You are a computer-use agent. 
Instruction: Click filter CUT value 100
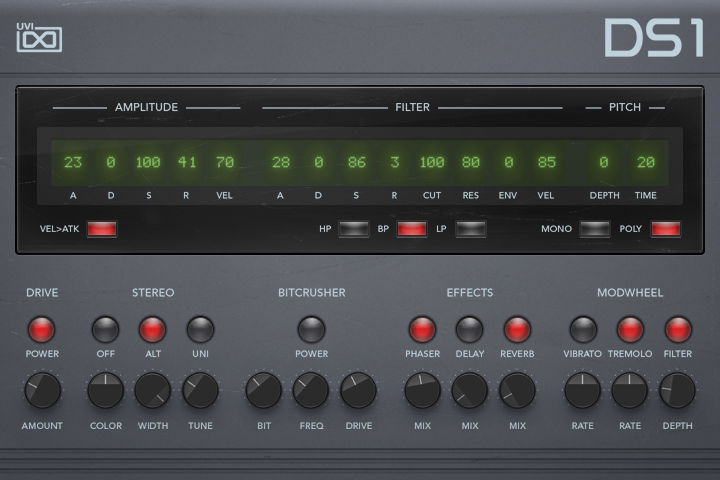(432, 162)
